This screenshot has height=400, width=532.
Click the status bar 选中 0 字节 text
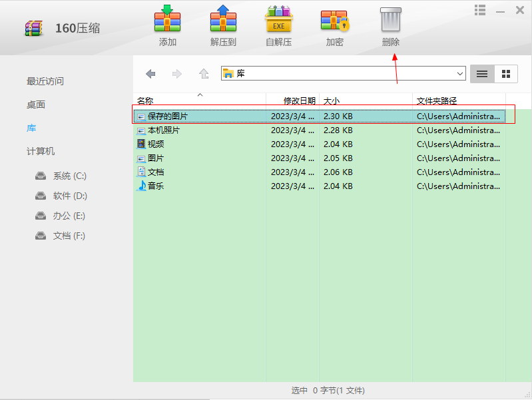(x=328, y=391)
